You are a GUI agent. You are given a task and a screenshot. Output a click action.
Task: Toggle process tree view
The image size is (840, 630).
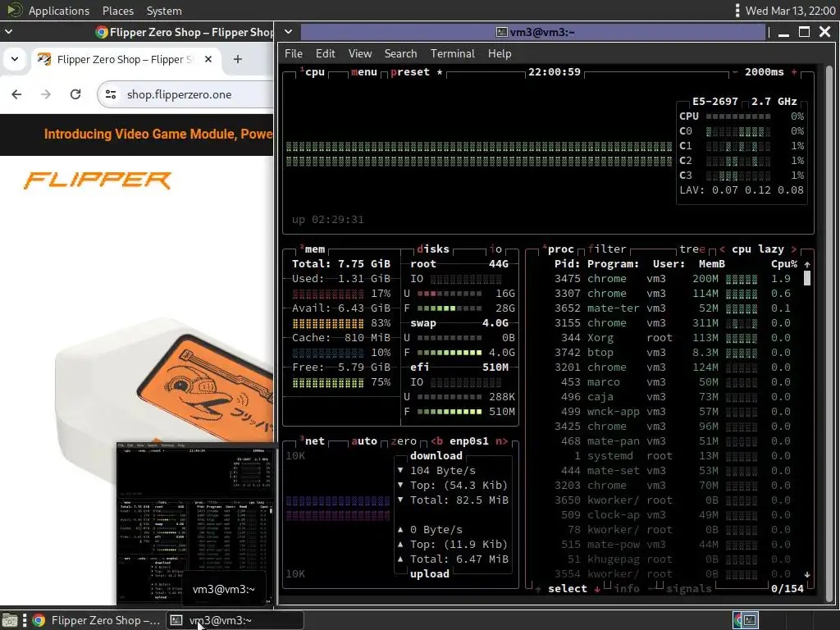click(692, 249)
